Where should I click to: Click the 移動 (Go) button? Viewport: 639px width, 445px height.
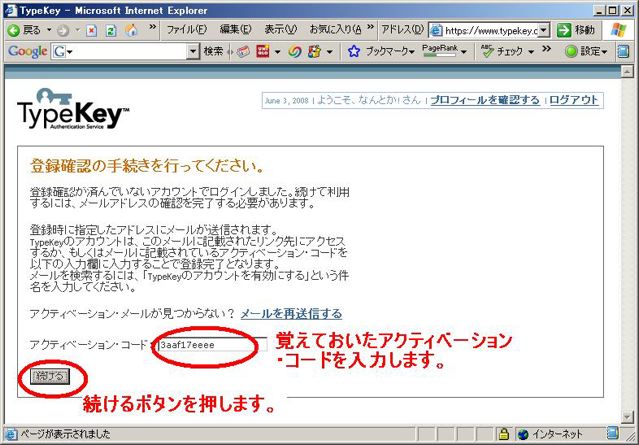click(x=577, y=30)
